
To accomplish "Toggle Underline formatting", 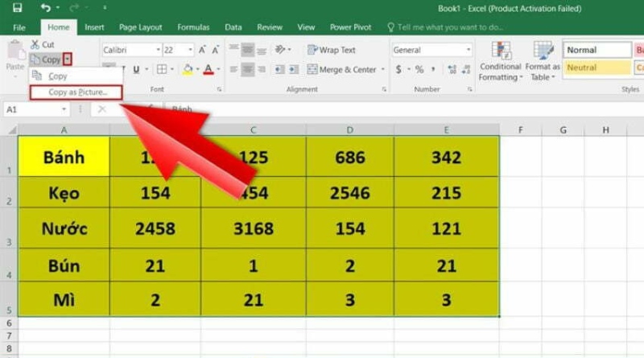I will 136,70.
